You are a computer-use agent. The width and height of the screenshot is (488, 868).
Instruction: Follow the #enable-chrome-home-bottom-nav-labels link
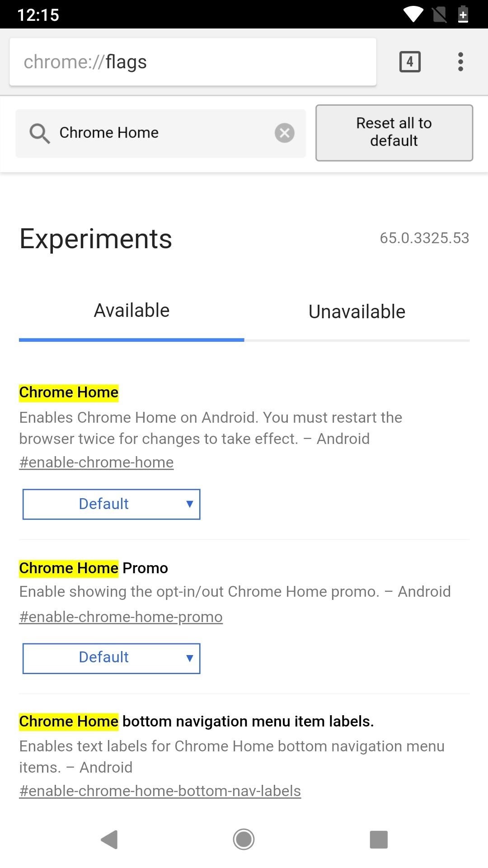coord(160,790)
